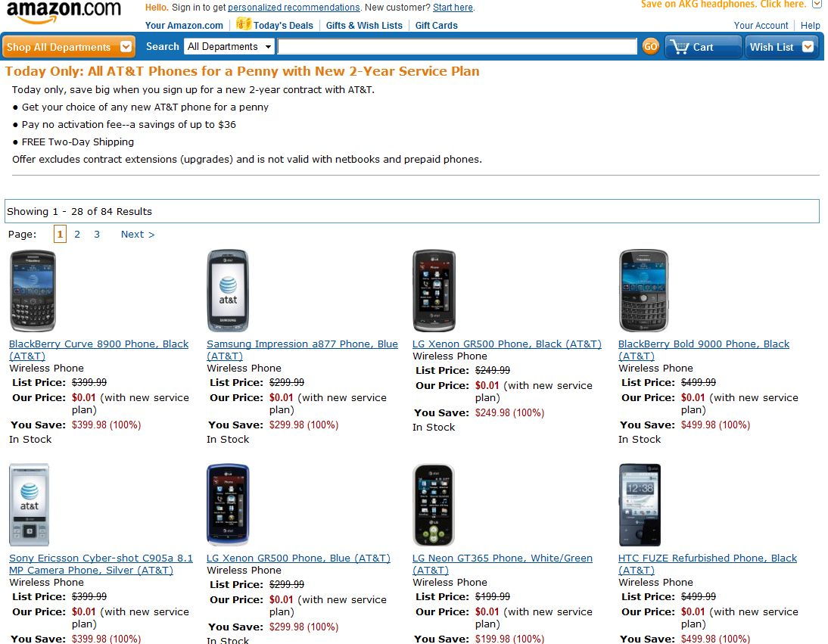This screenshot has width=828, height=644.
Task: Open Sony Ericsson Cyber-shot C905a product link
Action: coord(101,558)
